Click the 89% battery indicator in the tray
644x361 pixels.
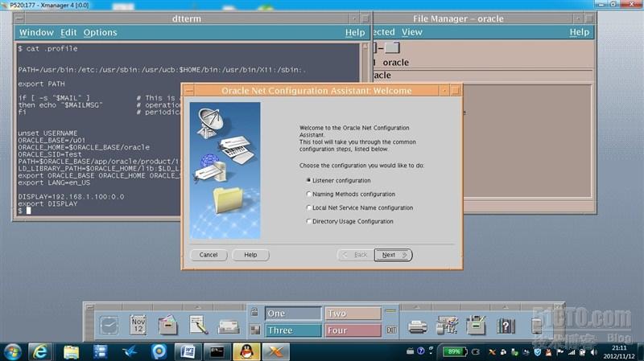pyautogui.click(x=454, y=352)
